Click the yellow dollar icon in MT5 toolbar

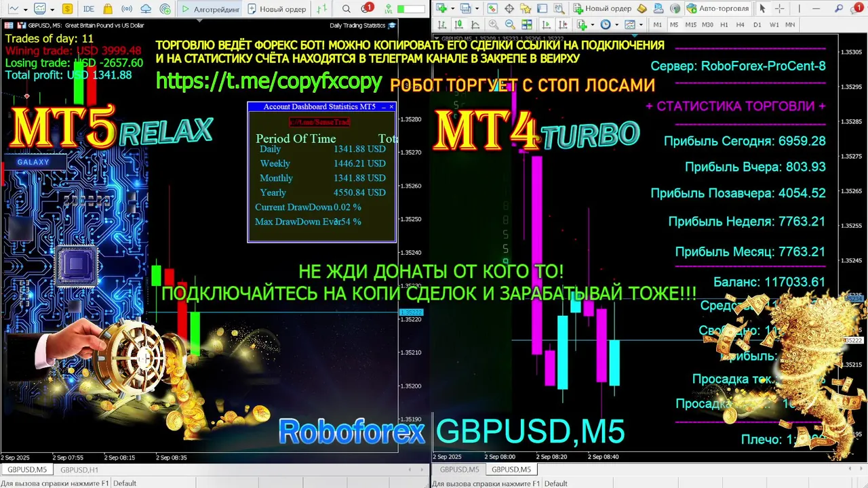click(x=67, y=9)
